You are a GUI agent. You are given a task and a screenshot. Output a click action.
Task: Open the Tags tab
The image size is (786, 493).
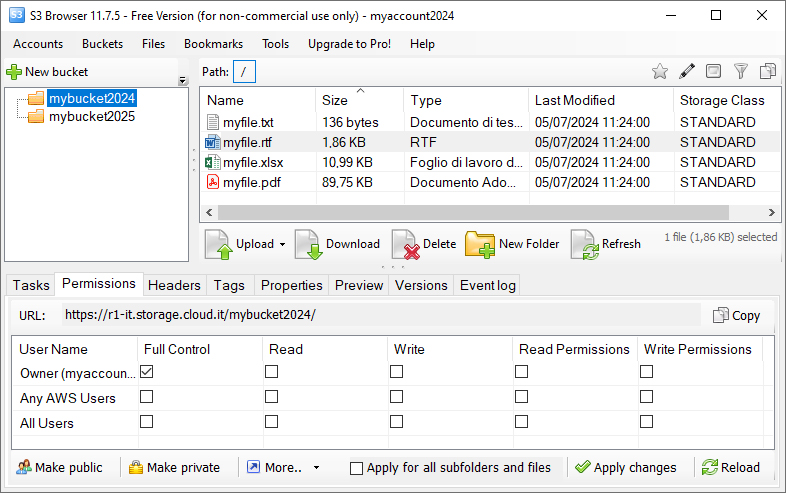pyautogui.click(x=229, y=285)
